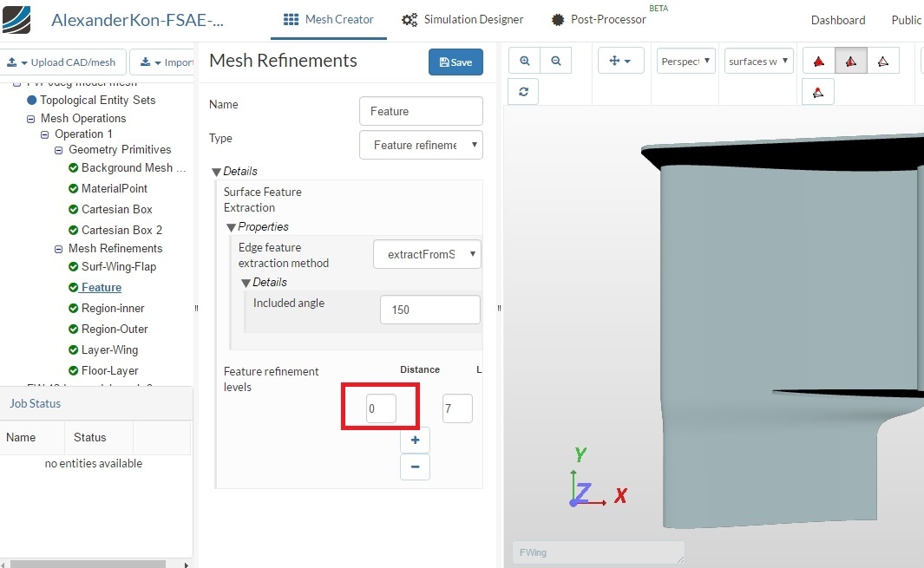
Task: Click the green check icon beside MaterialPoint
Action: [x=73, y=188]
